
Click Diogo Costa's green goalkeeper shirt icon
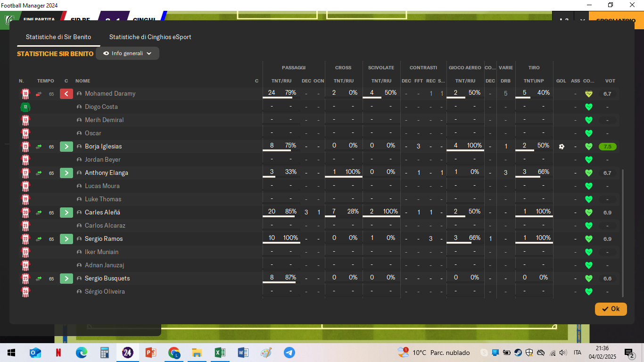25,107
